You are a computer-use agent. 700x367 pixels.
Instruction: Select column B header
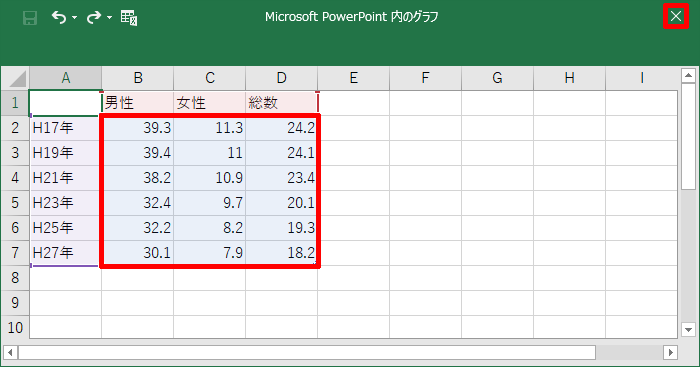[x=138, y=78]
